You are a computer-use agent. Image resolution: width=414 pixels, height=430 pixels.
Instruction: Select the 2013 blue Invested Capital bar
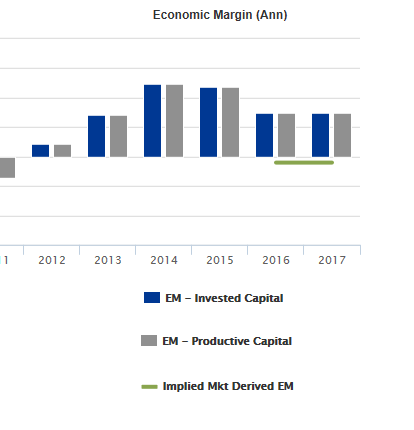point(96,136)
